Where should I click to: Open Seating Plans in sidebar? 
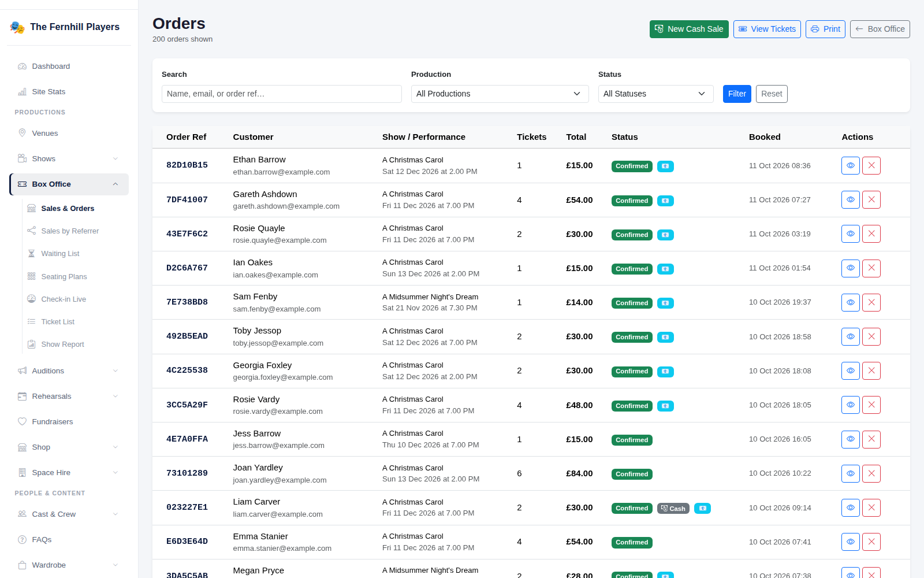76,277
